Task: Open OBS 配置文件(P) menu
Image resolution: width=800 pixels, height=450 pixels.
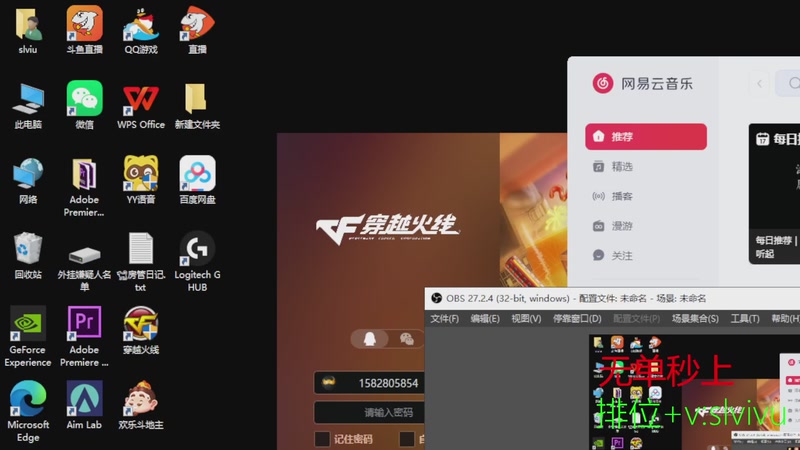Action: click(x=637, y=319)
